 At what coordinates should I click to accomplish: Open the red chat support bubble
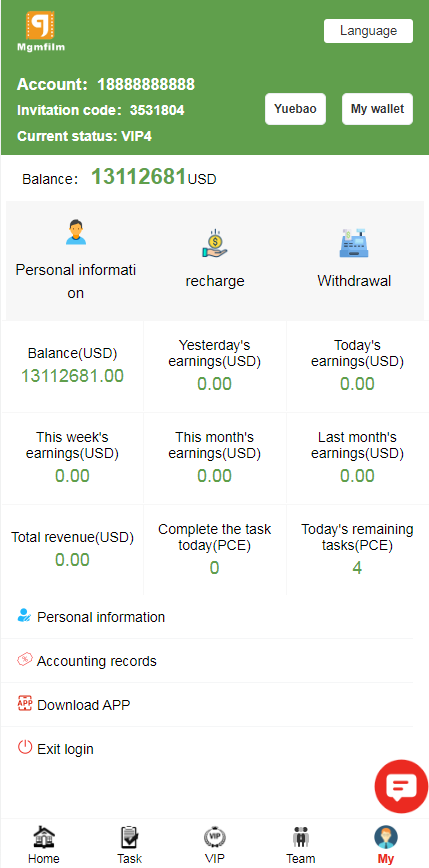click(401, 787)
